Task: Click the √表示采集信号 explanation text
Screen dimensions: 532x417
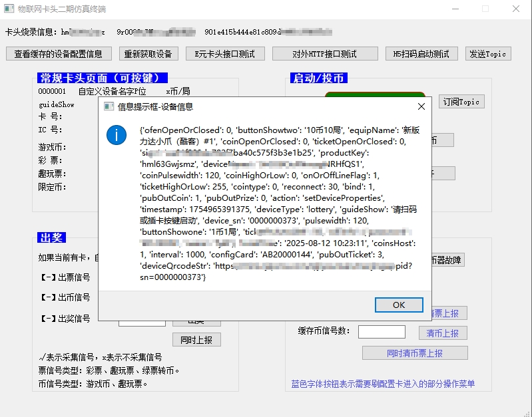Action: click(101, 357)
